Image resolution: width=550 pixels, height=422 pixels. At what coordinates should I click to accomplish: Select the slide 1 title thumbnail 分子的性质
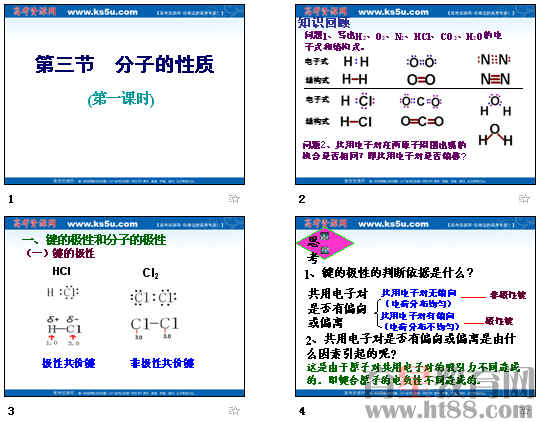125,95
